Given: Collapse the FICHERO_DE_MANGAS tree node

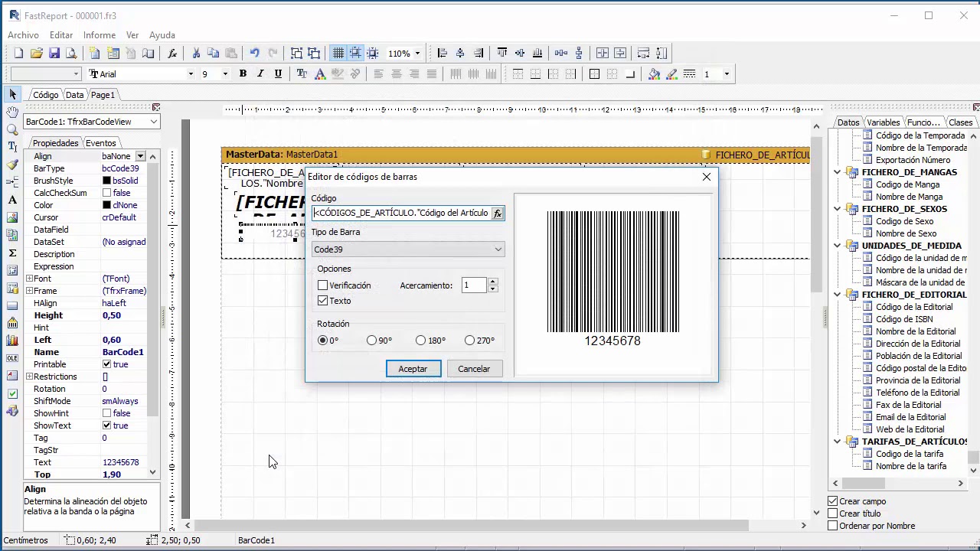Looking at the screenshot, I should 838,172.
